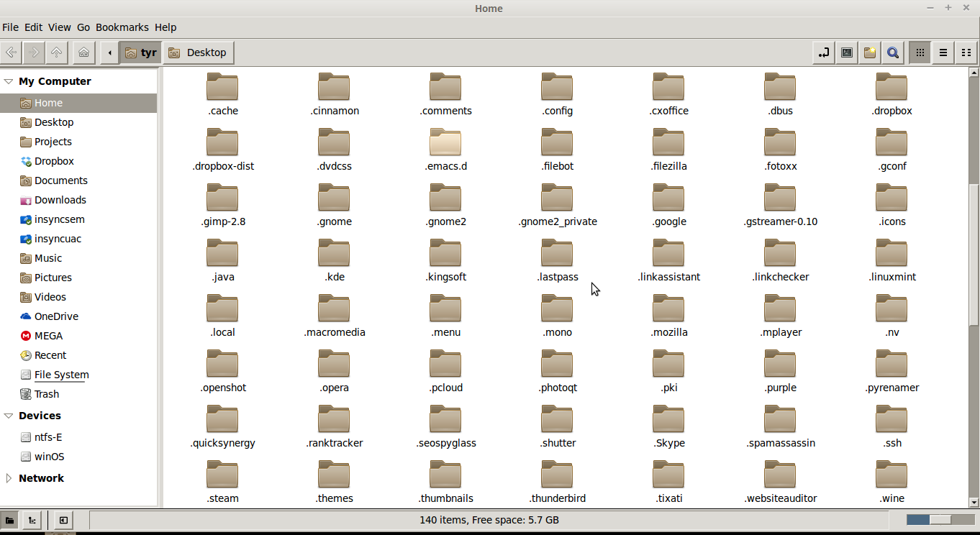
Task: Switch to compact view
Action: pyautogui.click(x=966, y=52)
